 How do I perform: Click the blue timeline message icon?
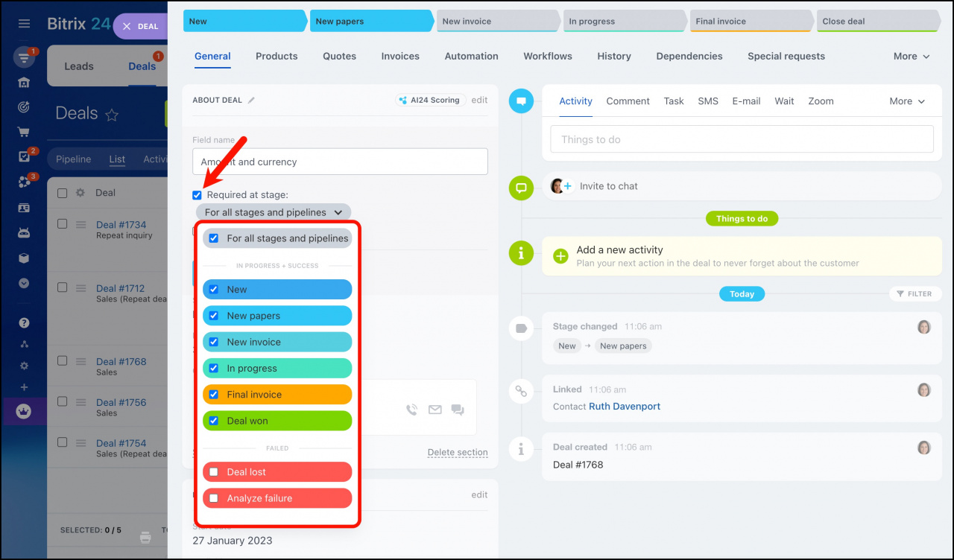coord(521,101)
